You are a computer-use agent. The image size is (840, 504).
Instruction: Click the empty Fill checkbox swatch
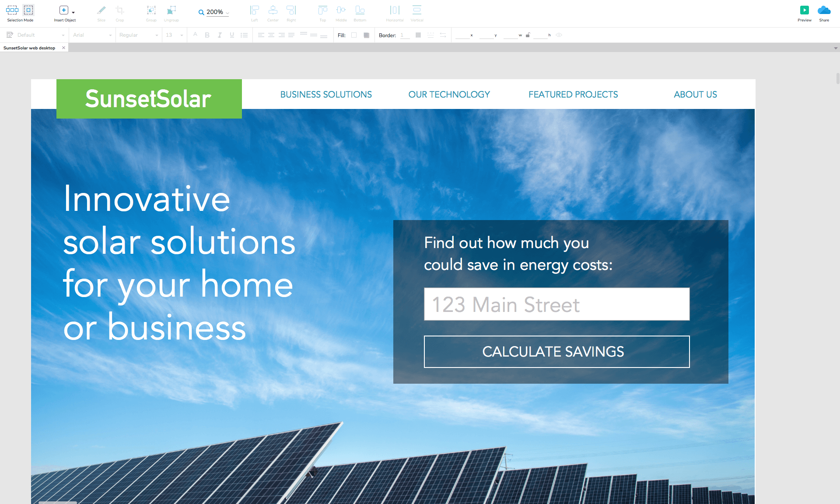354,35
